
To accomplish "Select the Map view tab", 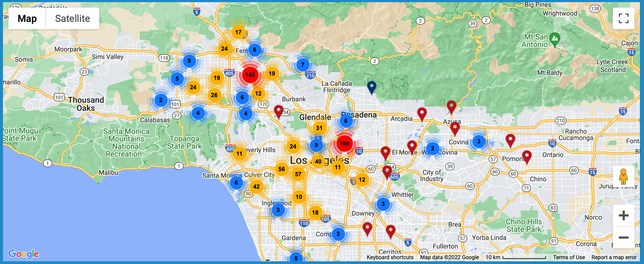I will pos(27,18).
